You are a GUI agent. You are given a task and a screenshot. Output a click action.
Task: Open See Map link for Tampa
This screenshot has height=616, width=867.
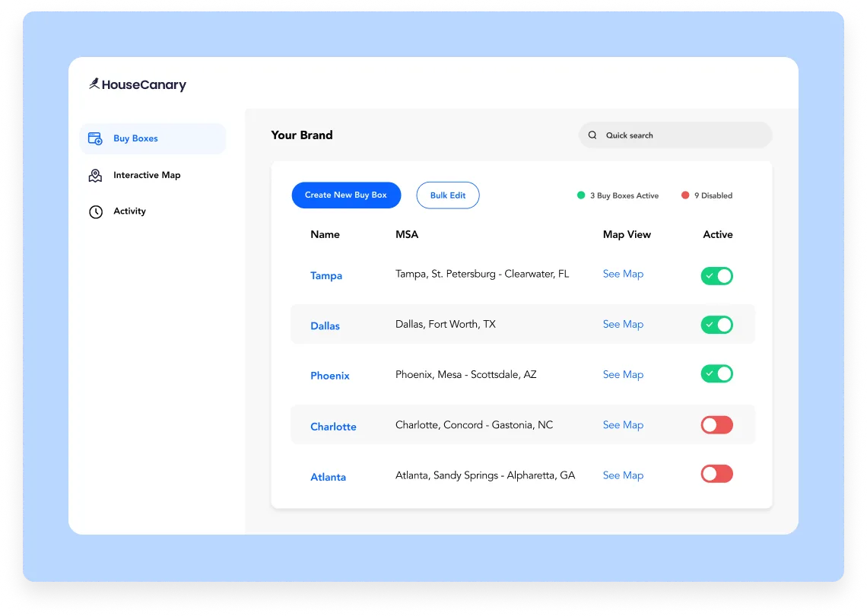coord(623,274)
